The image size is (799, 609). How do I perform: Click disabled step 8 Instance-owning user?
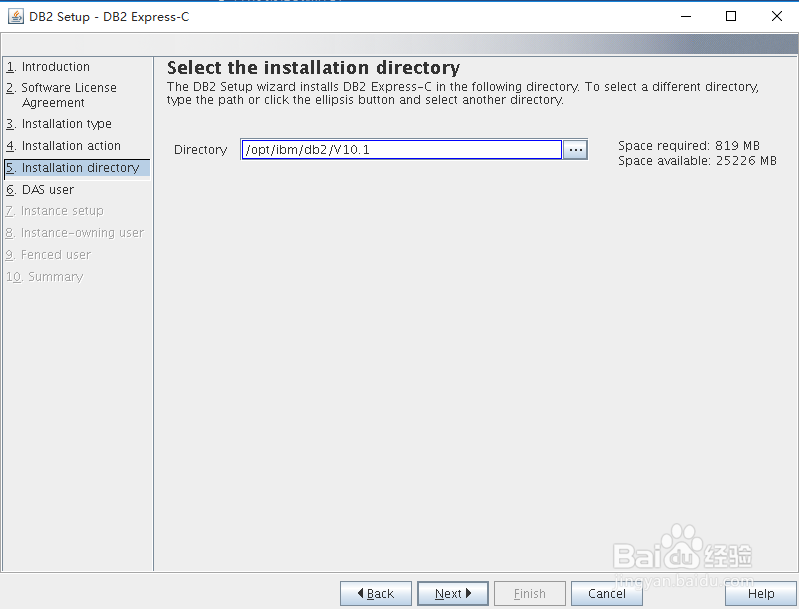[x=75, y=232]
